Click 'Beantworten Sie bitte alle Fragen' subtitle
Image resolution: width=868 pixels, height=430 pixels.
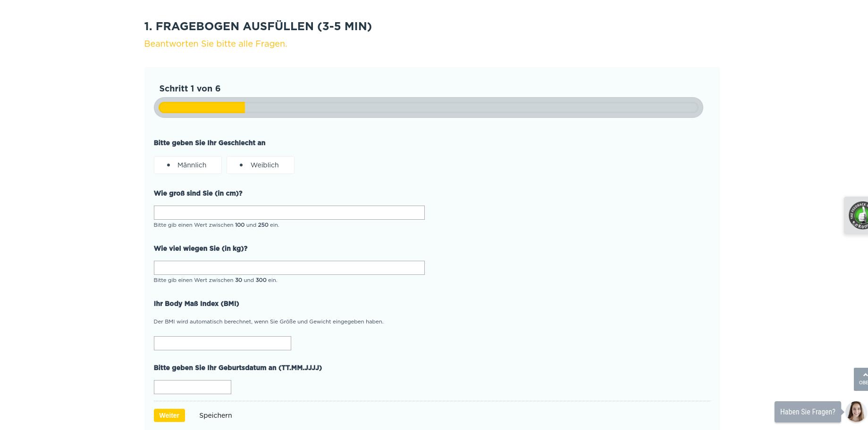[x=215, y=44]
